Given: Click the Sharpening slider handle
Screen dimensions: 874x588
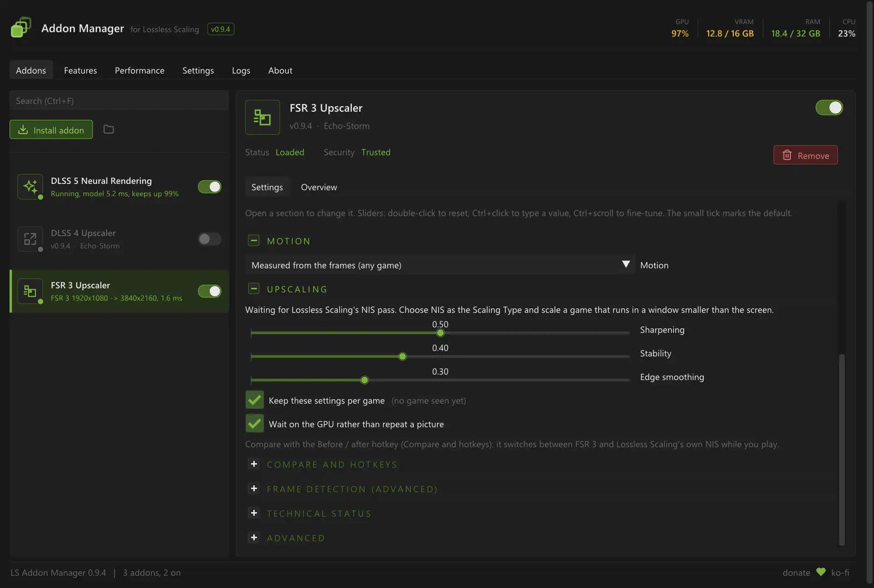Looking at the screenshot, I should coord(440,333).
